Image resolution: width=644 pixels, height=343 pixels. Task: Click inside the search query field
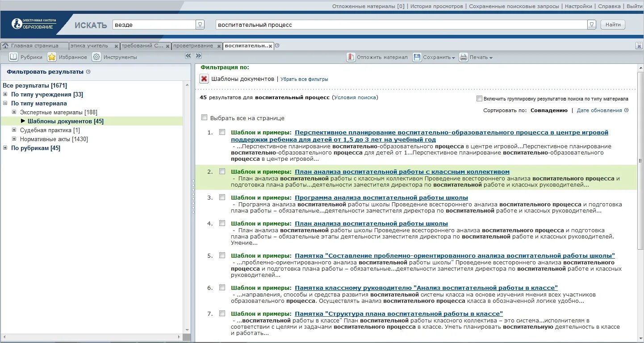pos(401,25)
